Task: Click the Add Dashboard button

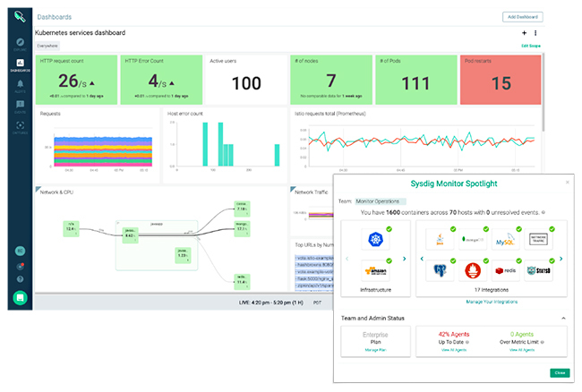Action: click(522, 16)
